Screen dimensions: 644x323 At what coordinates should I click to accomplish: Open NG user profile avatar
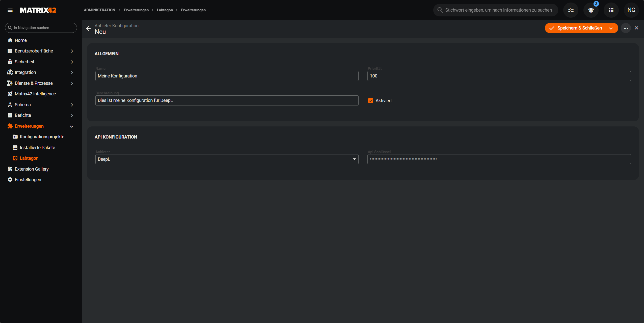pos(631,10)
